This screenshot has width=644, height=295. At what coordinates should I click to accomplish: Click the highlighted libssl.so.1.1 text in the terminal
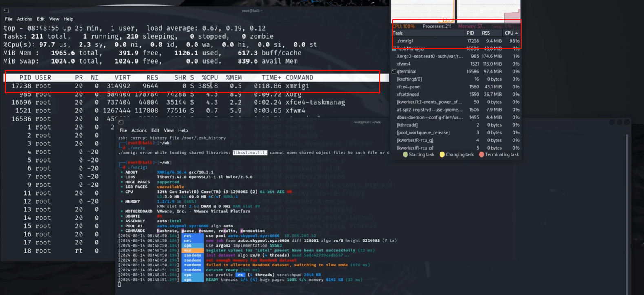pyautogui.click(x=250, y=153)
